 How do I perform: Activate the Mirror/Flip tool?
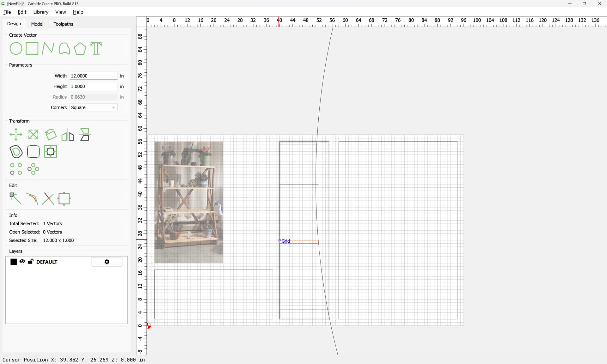(68, 135)
